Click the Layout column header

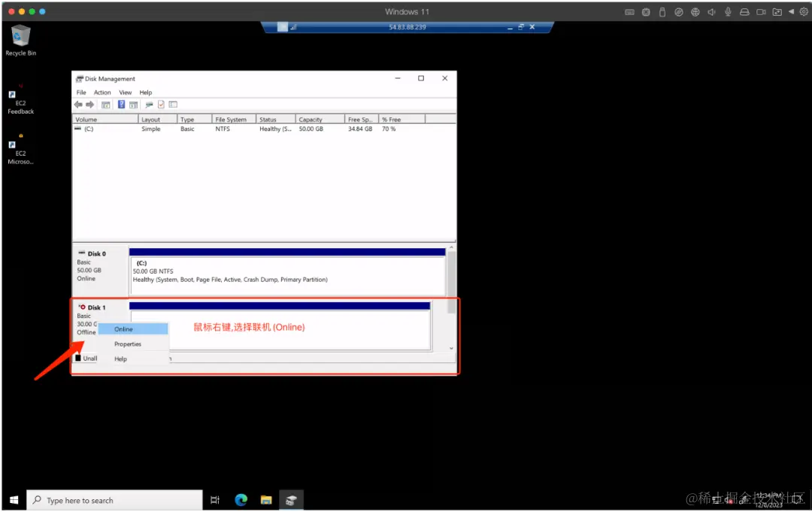[x=158, y=120]
